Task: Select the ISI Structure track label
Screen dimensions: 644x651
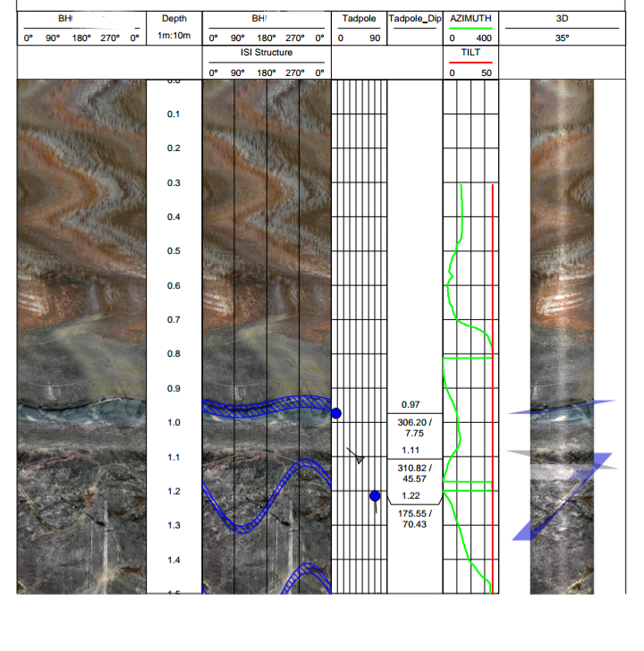Action: pos(267,53)
